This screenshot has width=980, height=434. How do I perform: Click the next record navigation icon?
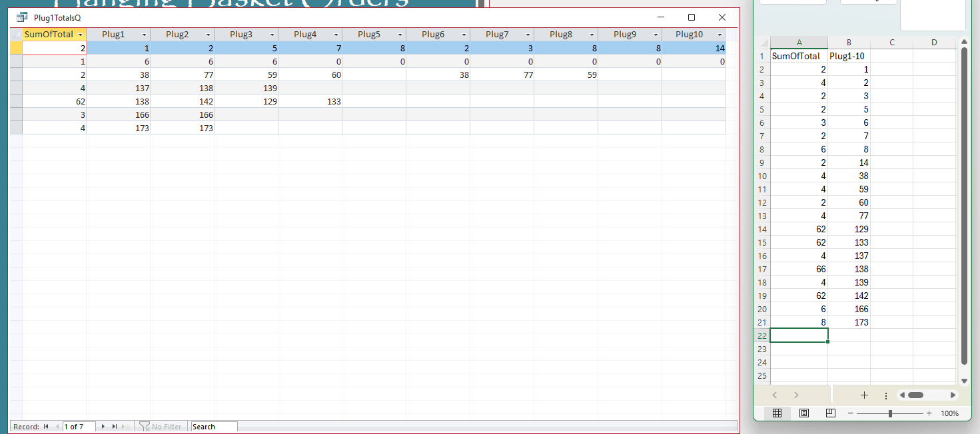[x=102, y=427]
